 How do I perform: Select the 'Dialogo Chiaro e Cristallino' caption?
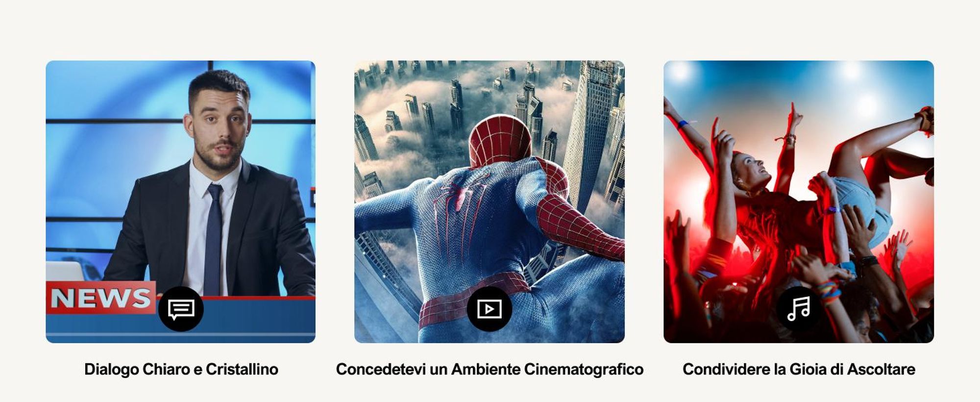pyautogui.click(x=181, y=369)
